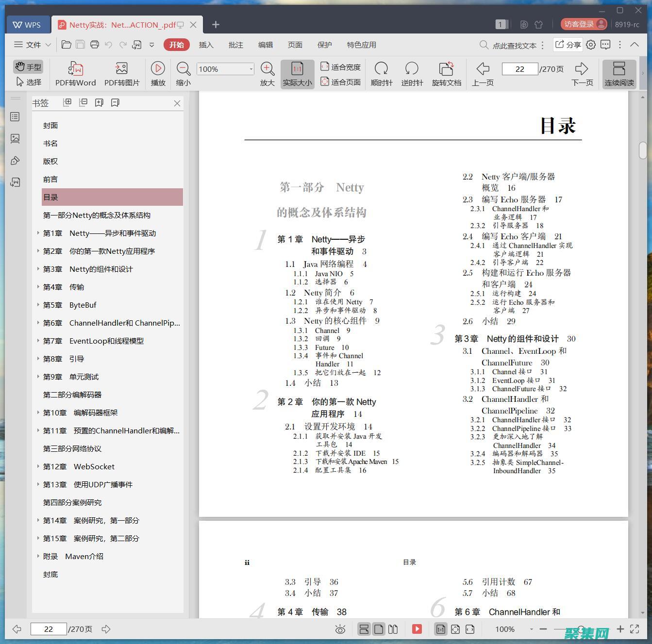This screenshot has height=644, width=652.
Task: Expand the 第1章 Netty bookmark node
Action: 38,233
